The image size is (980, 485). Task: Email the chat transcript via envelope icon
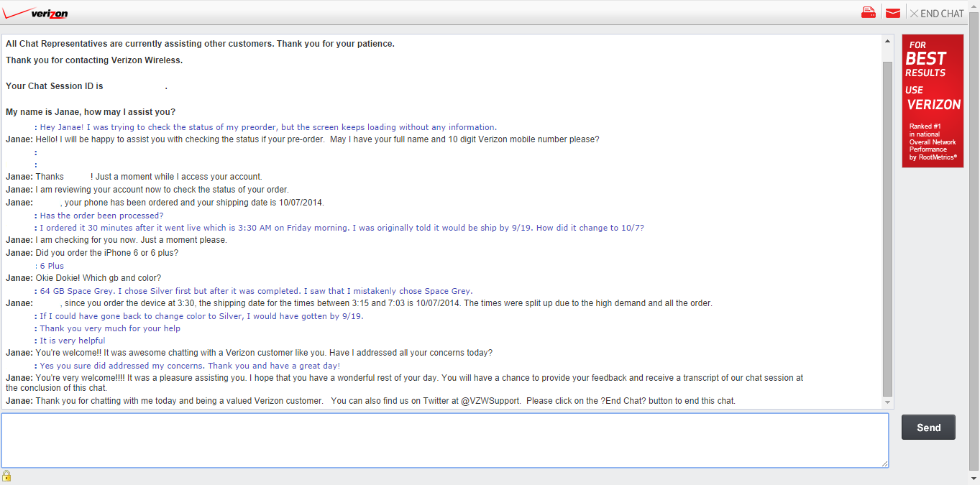[893, 13]
